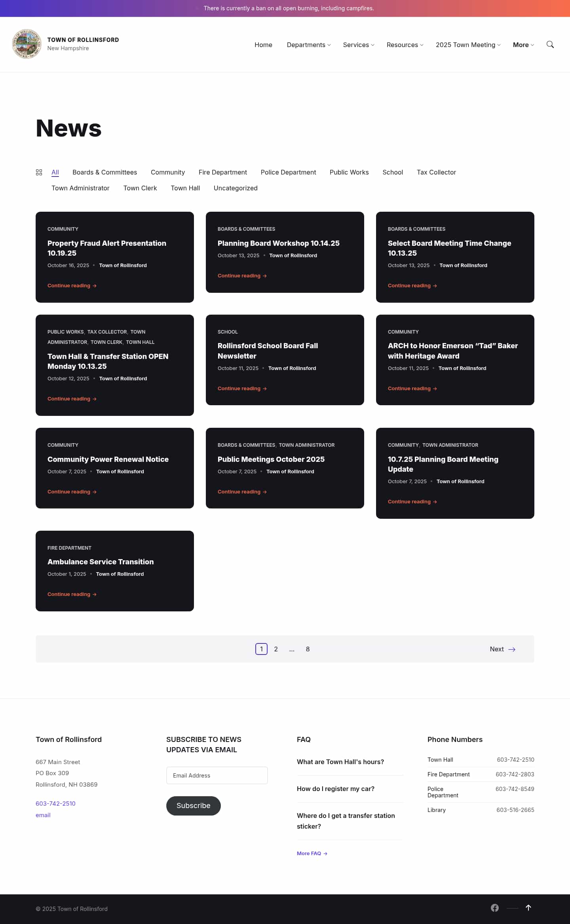
Task: Jump to pagination page 8
Action: point(308,649)
